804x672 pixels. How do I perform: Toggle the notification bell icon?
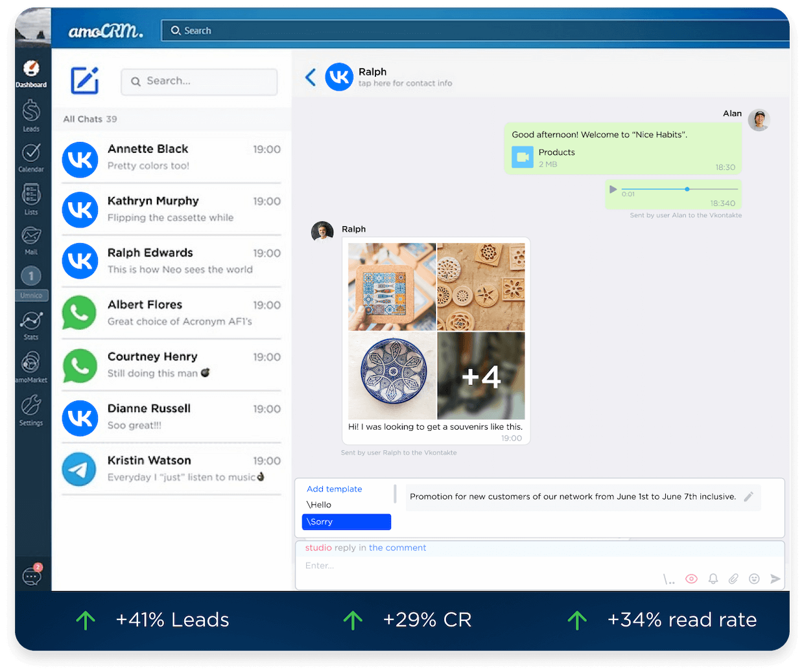click(713, 579)
